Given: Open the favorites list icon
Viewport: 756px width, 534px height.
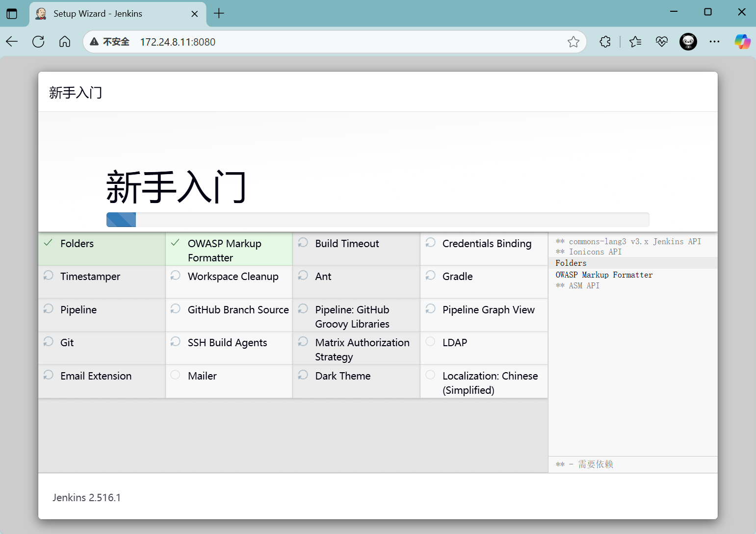Looking at the screenshot, I should [635, 42].
